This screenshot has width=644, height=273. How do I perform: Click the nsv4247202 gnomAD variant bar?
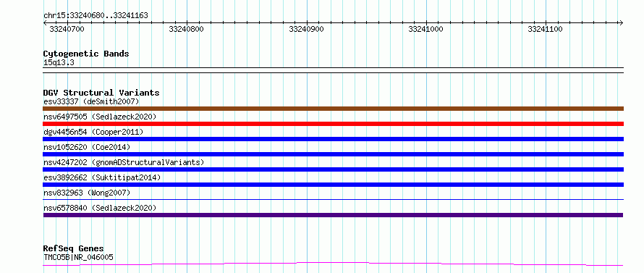point(333,169)
